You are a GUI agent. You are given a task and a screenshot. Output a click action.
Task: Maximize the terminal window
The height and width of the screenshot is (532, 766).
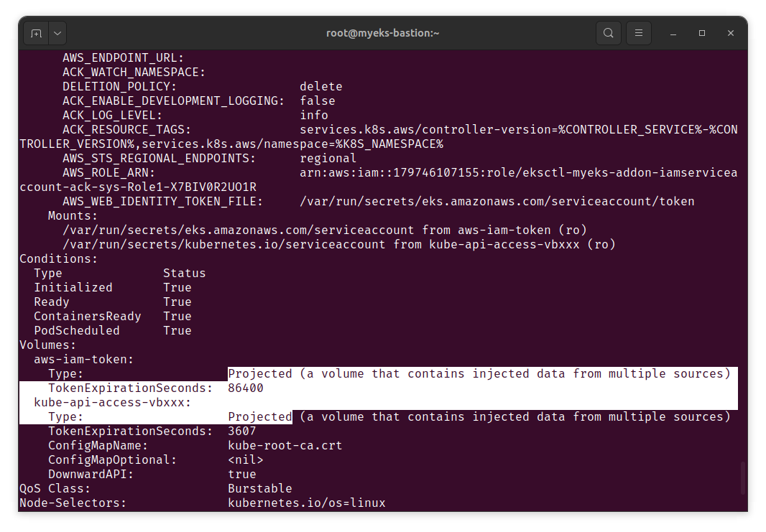click(702, 33)
